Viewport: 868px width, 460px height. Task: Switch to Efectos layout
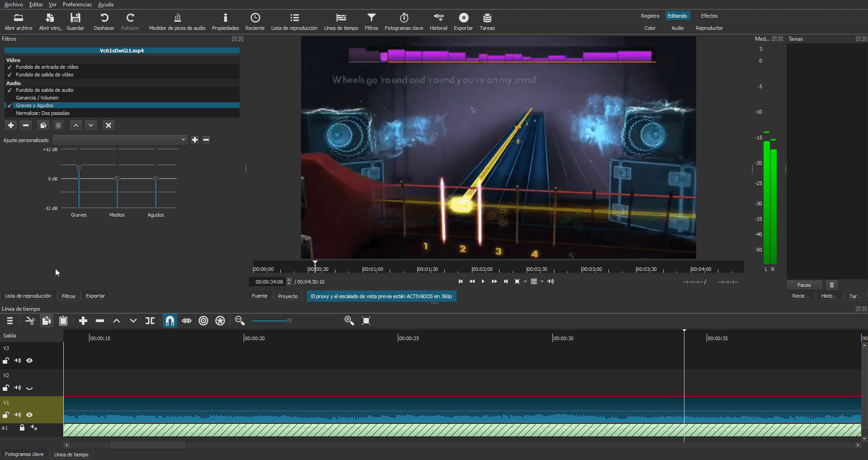pos(709,16)
